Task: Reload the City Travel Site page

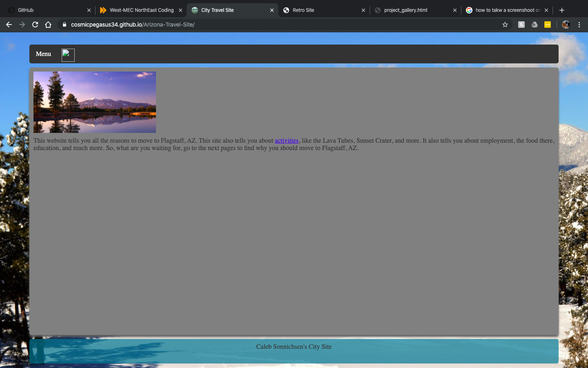Action: click(x=35, y=25)
